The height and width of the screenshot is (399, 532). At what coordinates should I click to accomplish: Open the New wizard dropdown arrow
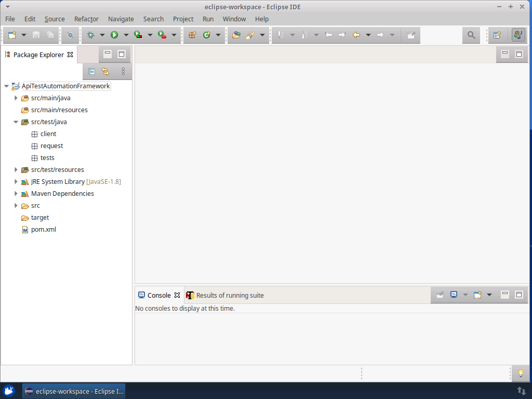24,35
